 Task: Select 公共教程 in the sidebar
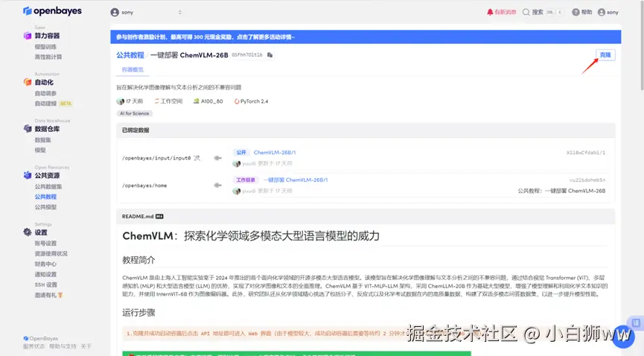(45, 197)
